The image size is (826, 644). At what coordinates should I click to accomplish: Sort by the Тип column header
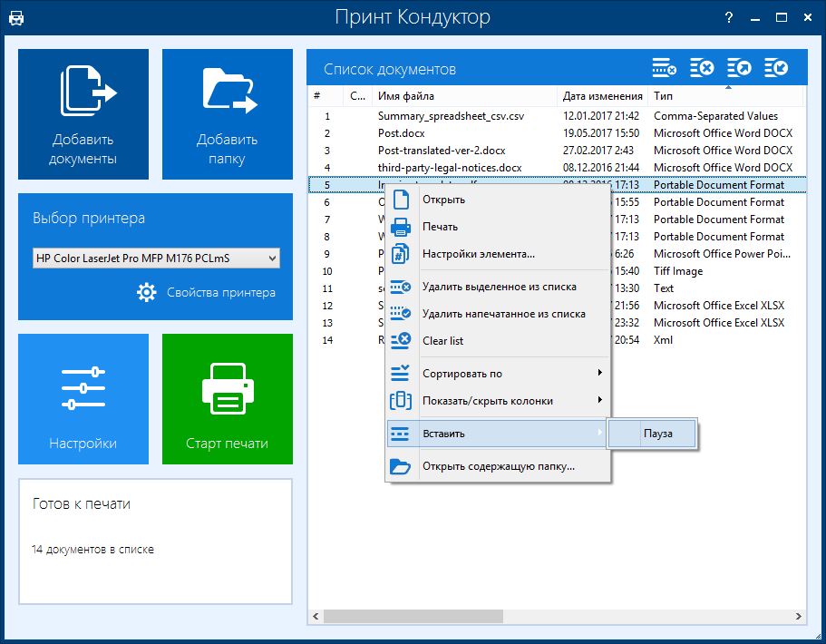pos(724,96)
